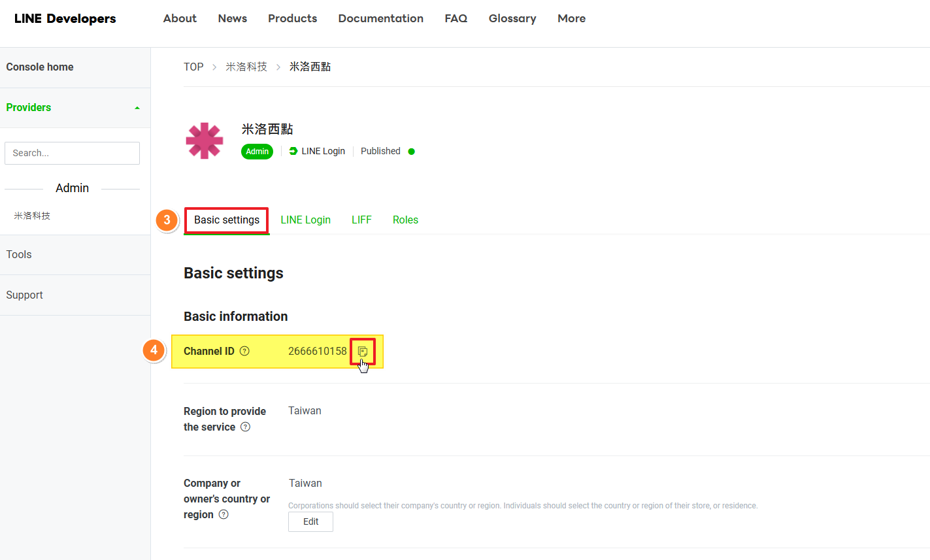Viewport: 930px width, 560px height.
Task: Click the pink asterisk channel icon
Action: click(x=205, y=141)
